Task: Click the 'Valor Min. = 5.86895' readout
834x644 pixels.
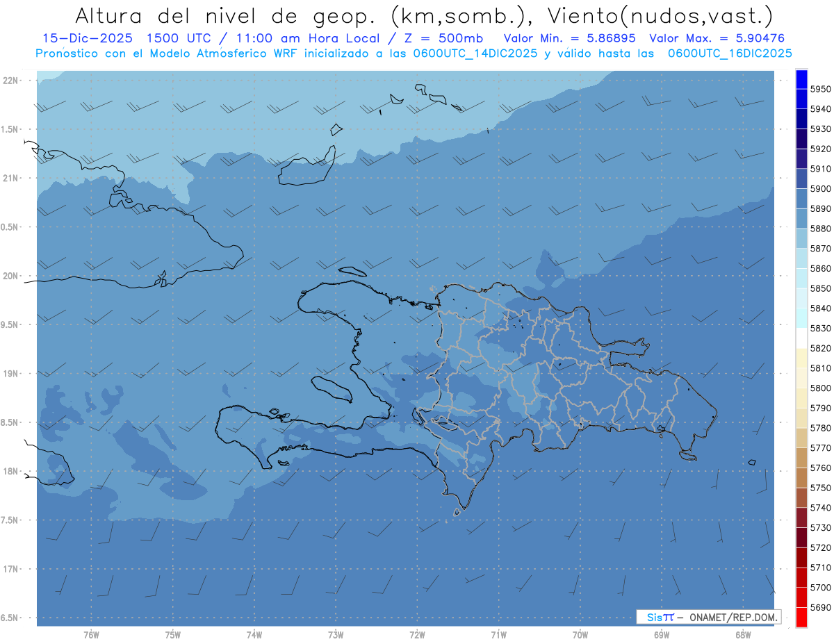Action: click(x=570, y=38)
